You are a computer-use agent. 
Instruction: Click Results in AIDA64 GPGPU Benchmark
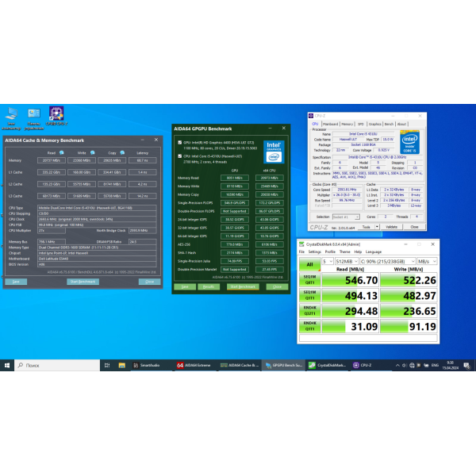pos(209,286)
